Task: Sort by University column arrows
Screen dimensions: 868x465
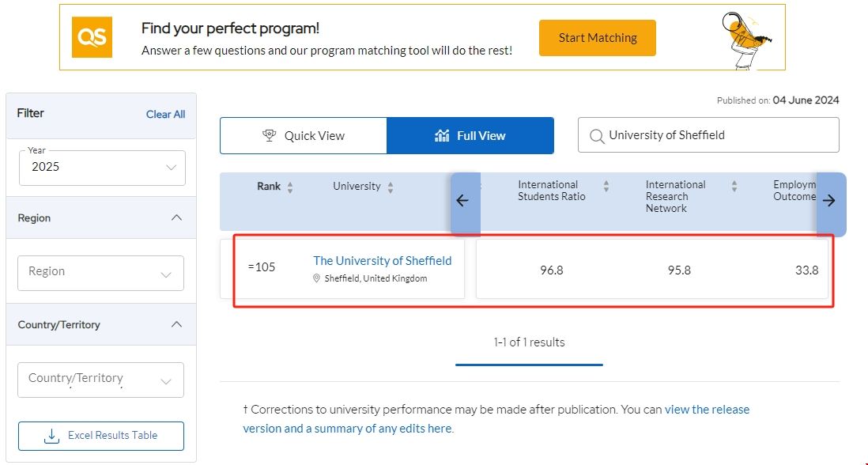Action: pyautogui.click(x=391, y=187)
